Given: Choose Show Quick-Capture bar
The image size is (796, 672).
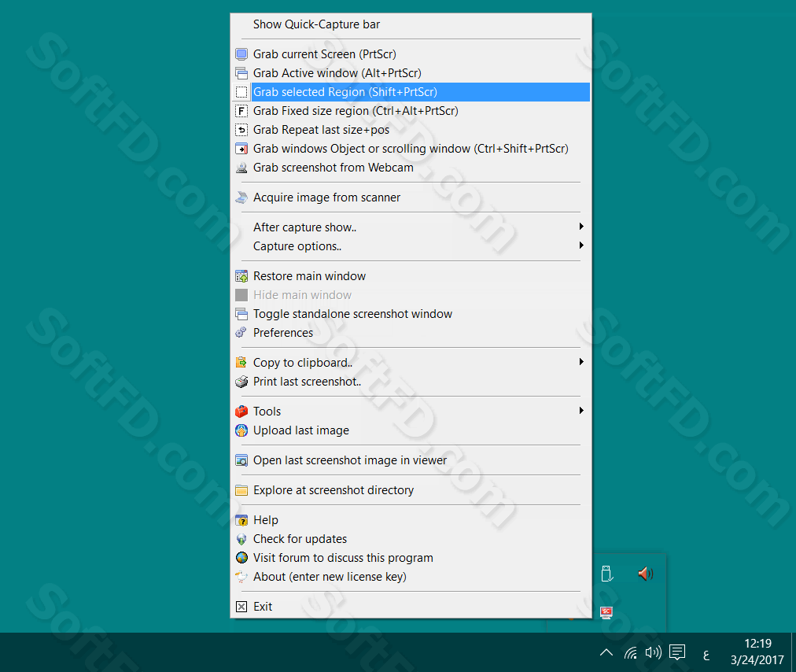Looking at the screenshot, I should pos(411,24).
